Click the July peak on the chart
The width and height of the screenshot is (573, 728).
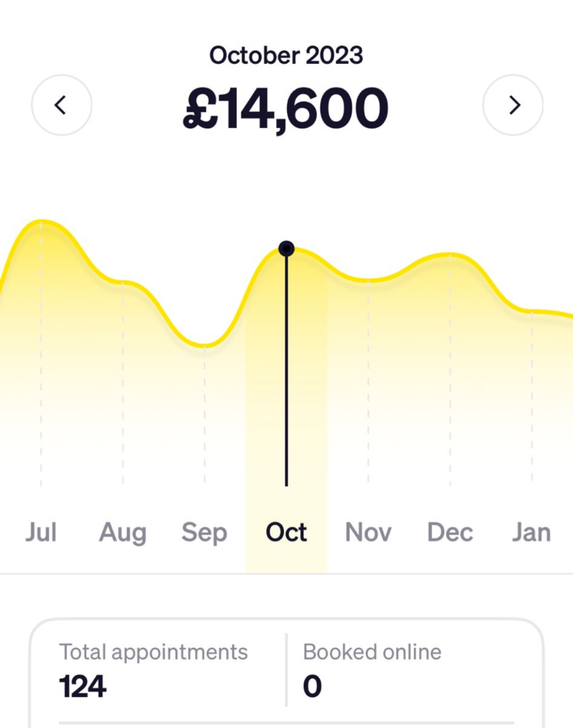tap(41, 221)
